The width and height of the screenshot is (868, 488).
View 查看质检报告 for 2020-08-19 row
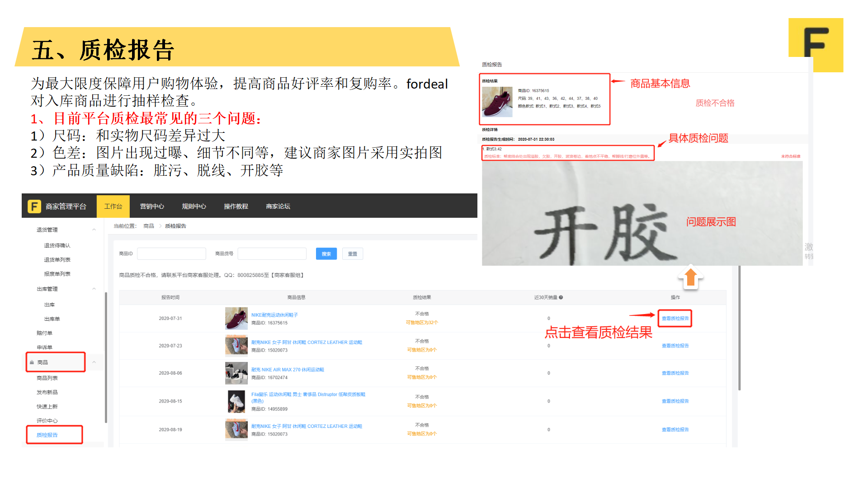[x=675, y=430]
